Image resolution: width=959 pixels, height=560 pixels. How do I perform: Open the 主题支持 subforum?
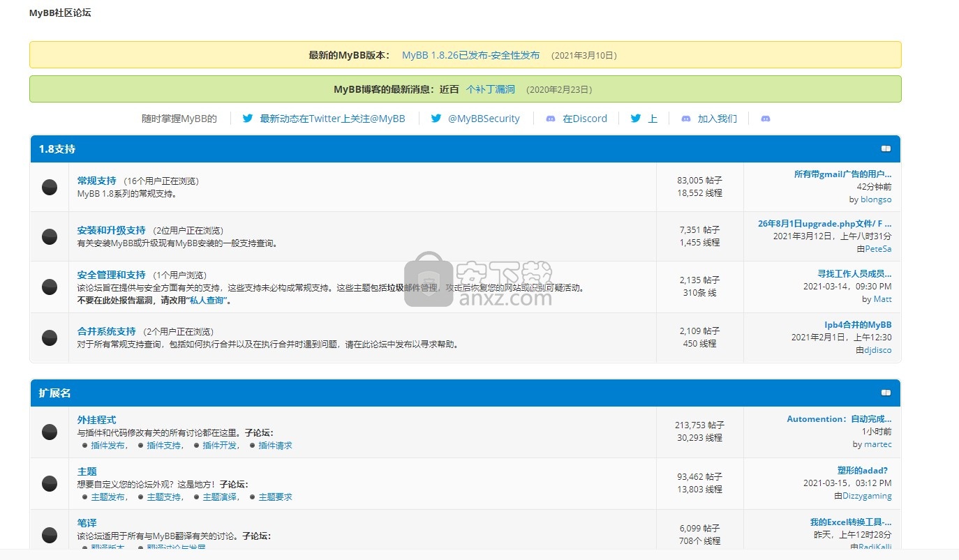[165, 497]
